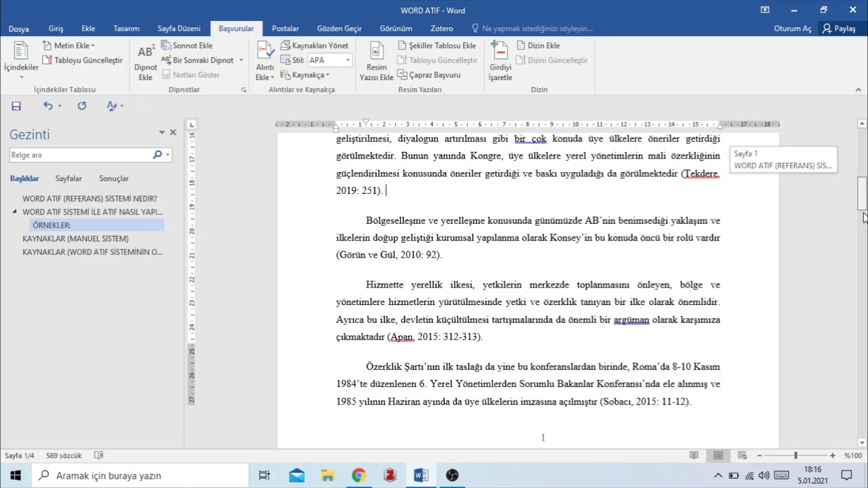Viewport: 868px width, 488px height.
Task: Switch to the Sayfa Düzeni tab
Action: (179, 28)
